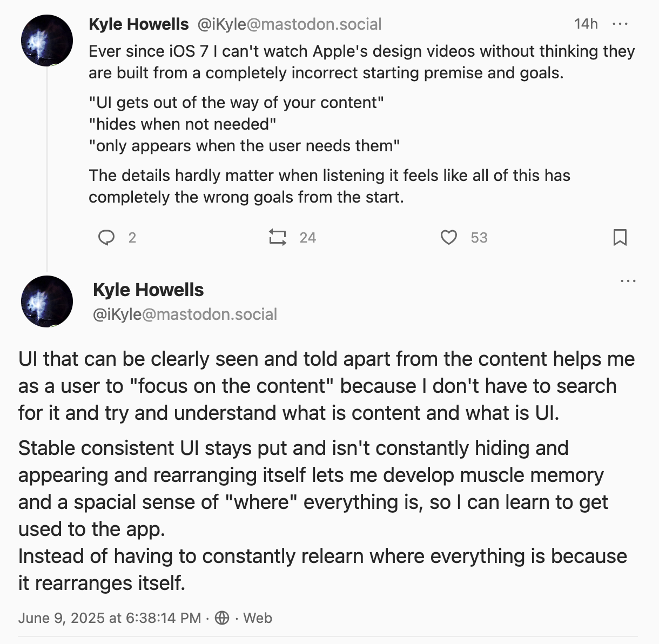659x644 pixels.
Task: Click the avatar on the second post
Action: click(47, 301)
